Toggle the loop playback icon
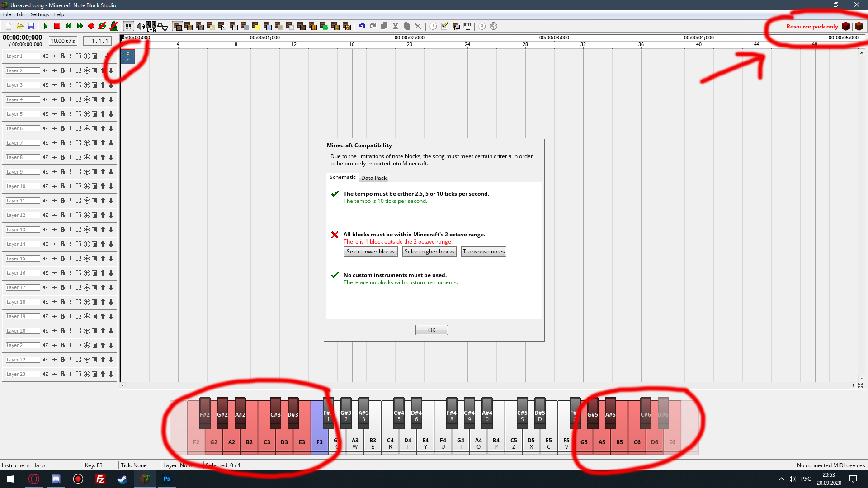Screen dimensions: 868x488 click(102, 26)
